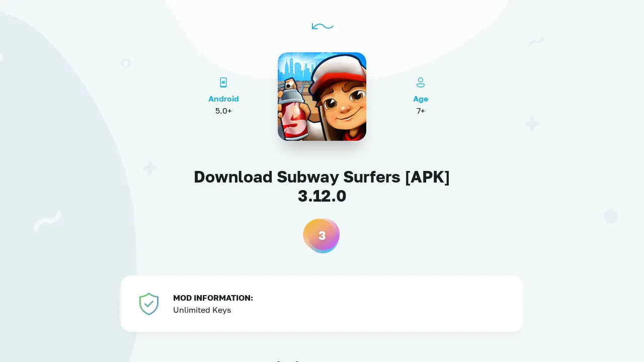The width and height of the screenshot is (644, 362).
Task: Click the white squiggle decoration on left side
Action: (x=47, y=220)
